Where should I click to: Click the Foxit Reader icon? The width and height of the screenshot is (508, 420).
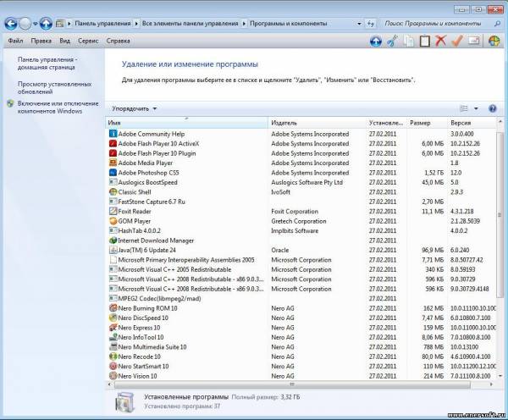tap(113, 212)
